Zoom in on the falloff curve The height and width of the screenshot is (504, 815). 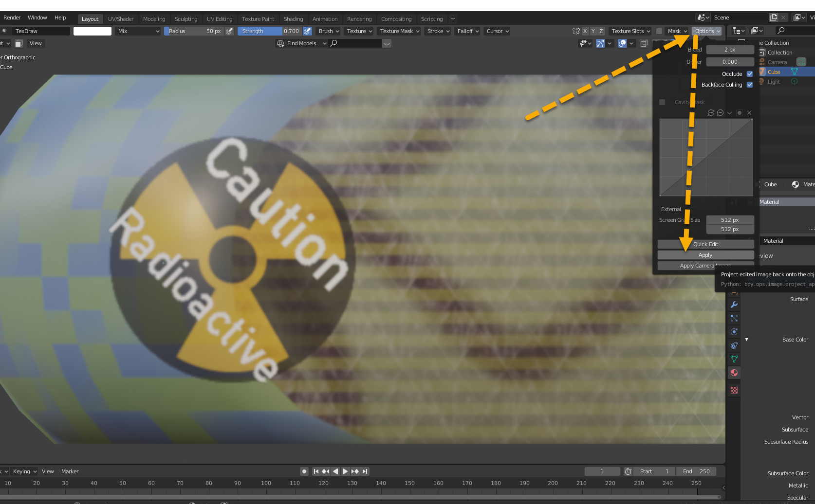(x=711, y=113)
